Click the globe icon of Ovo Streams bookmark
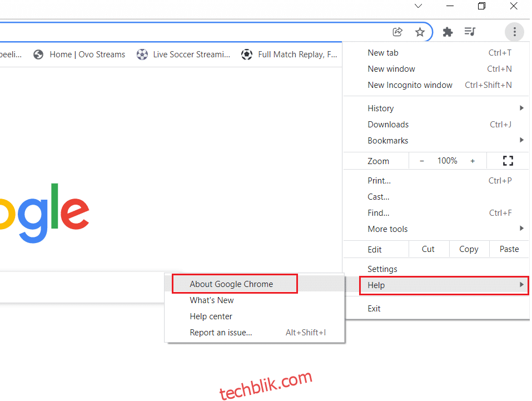 [38, 55]
